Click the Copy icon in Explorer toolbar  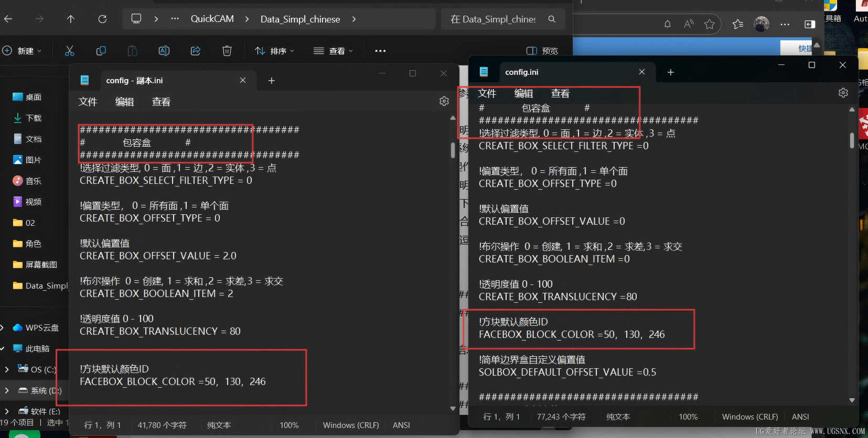tap(101, 51)
